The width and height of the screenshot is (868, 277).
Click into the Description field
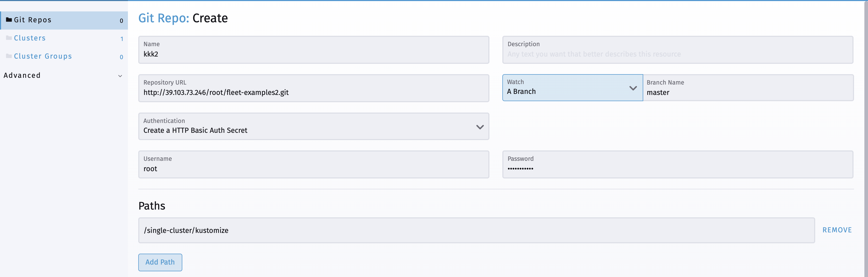point(678,50)
